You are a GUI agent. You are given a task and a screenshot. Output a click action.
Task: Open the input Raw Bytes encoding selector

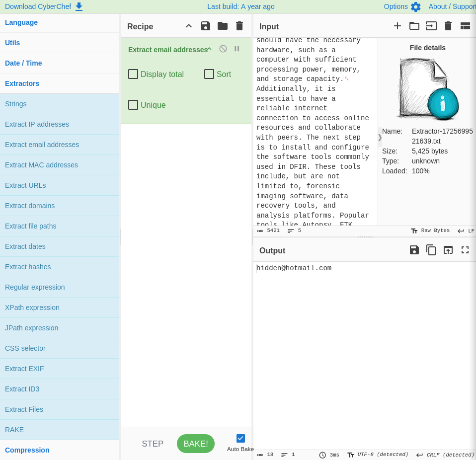pos(430,230)
